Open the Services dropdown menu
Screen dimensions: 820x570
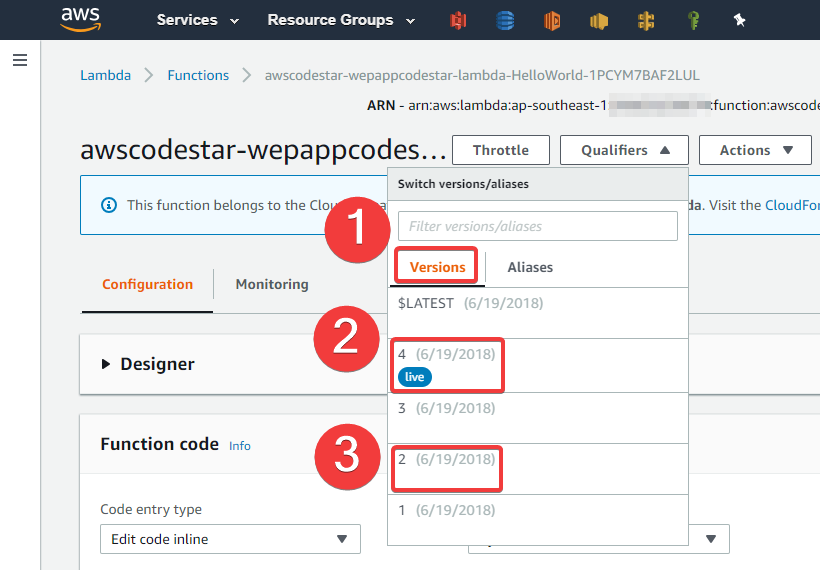198,20
